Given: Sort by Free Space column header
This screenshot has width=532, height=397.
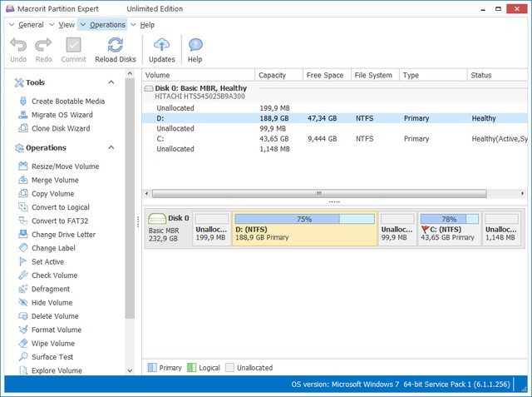Looking at the screenshot, I should tap(325, 75).
